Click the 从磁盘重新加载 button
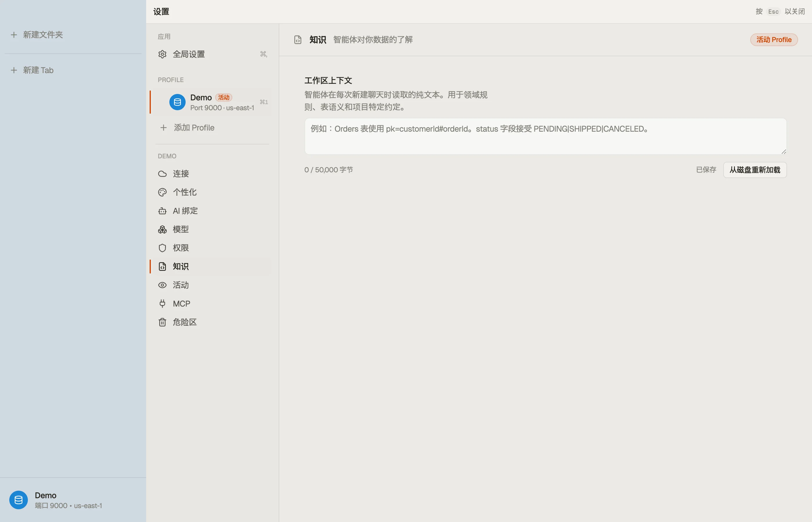 [755, 170]
